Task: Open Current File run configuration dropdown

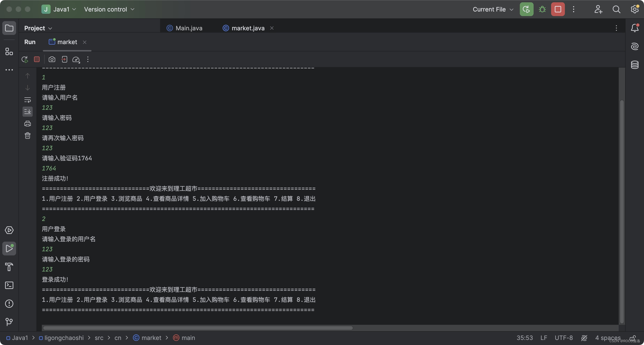Action: pyautogui.click(x=493, y=9)
